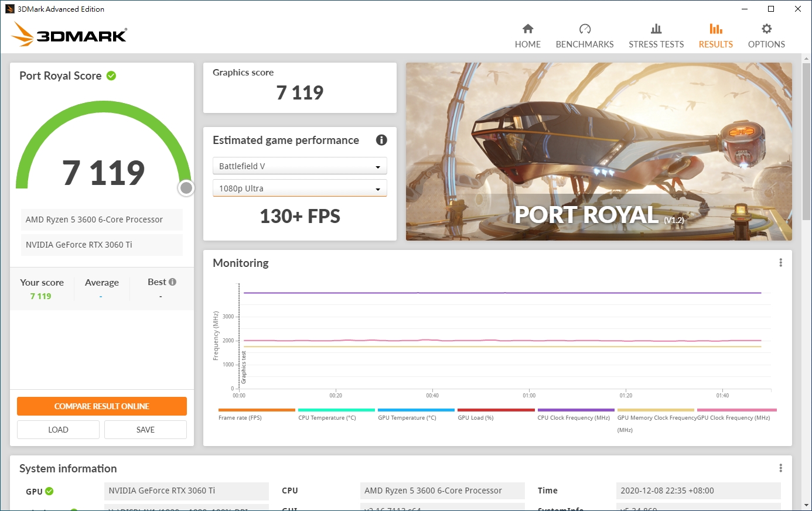Click the Port Royal Score green checkmark
This screenshot has width=812, height=511.
pyautogui.click(x=111, y=76)
